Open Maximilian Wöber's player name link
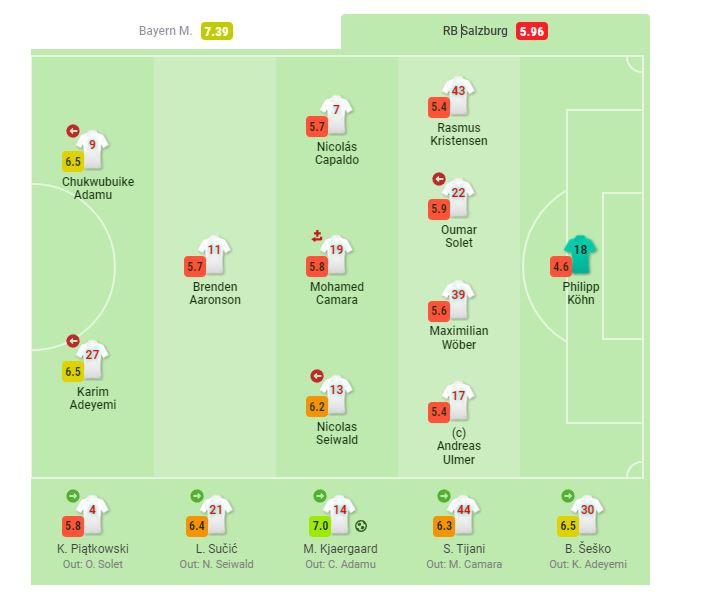The width and height of the screenshot is (716, 608). (458, 338)
